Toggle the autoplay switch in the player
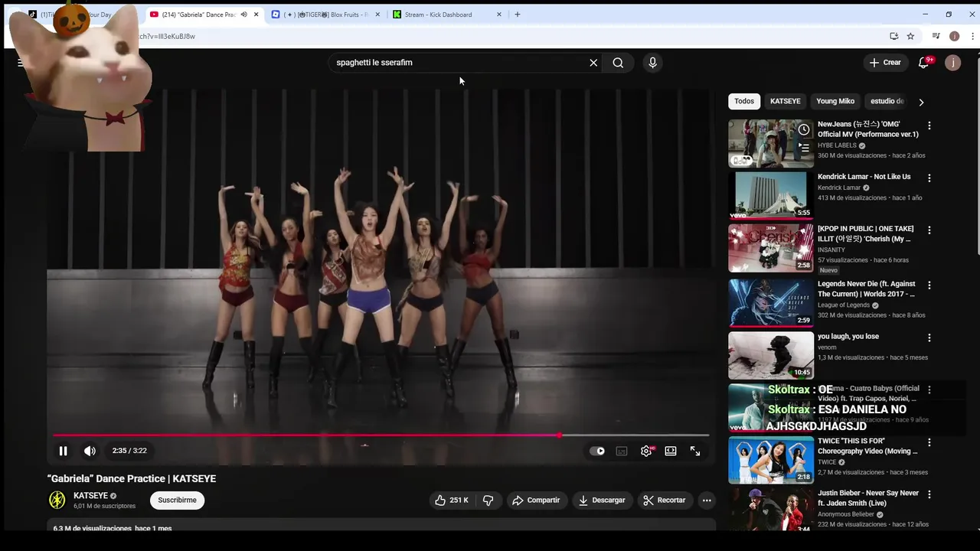 coord(597,451)
